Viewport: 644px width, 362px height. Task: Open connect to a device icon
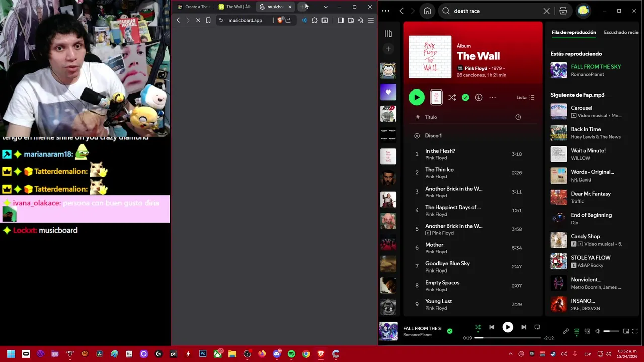587,331
